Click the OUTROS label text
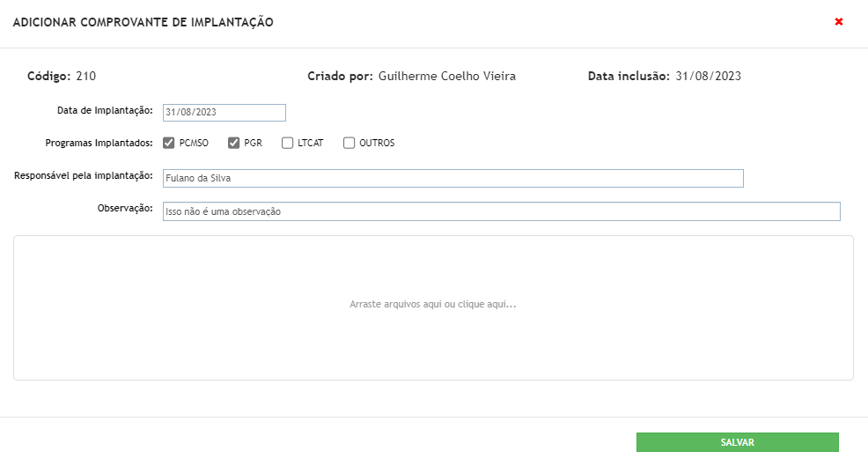The image size is (868, 466). click(377, 143)
